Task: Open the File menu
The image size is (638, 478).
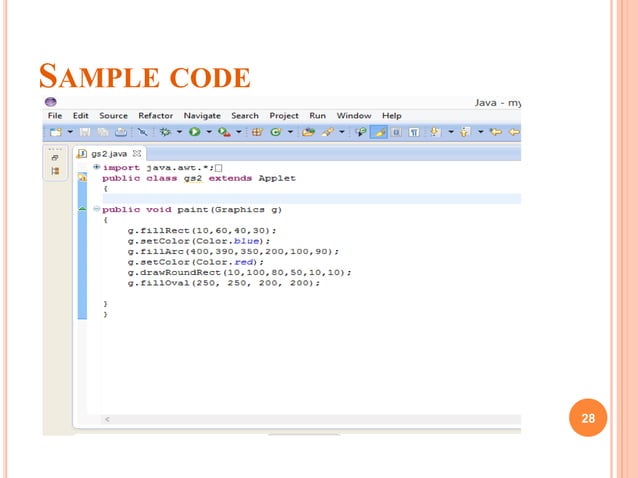Action: tap(55, 116)
